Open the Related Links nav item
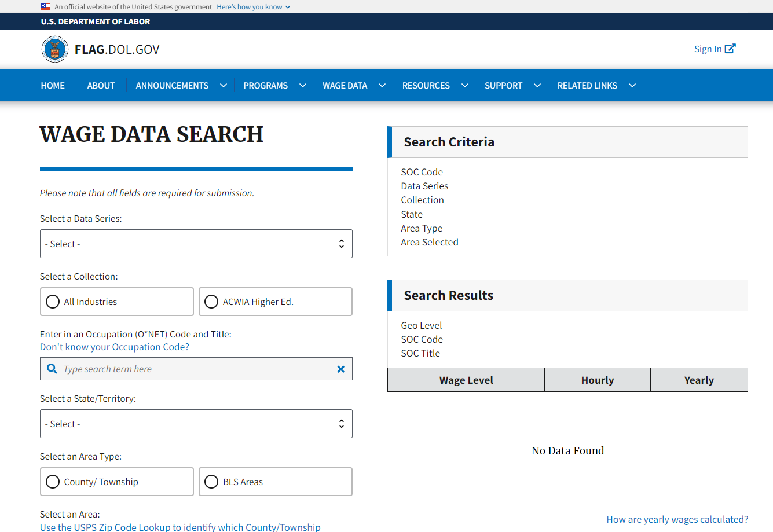Screen dimensions: 773x532 click(x=588, y=86)
